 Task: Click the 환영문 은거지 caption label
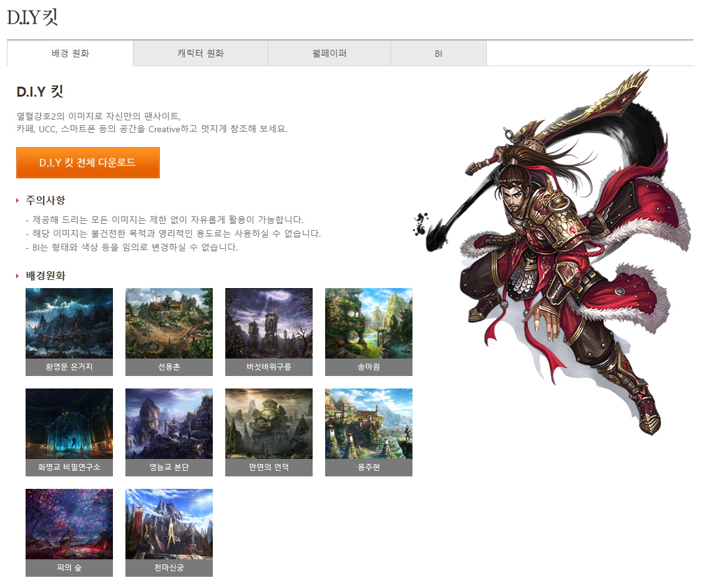click(x=69, y=367)
